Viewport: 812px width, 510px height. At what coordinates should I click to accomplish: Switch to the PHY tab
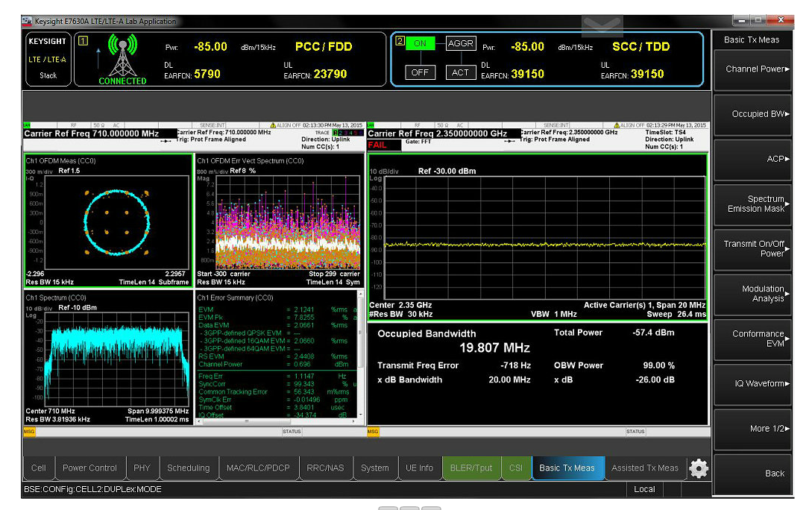tap(142, 468)
